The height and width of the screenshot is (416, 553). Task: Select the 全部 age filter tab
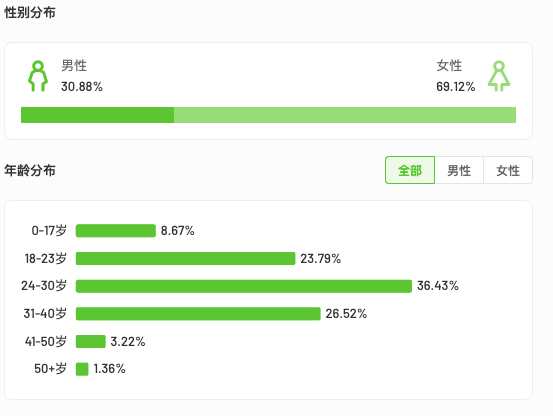[410, 170]
